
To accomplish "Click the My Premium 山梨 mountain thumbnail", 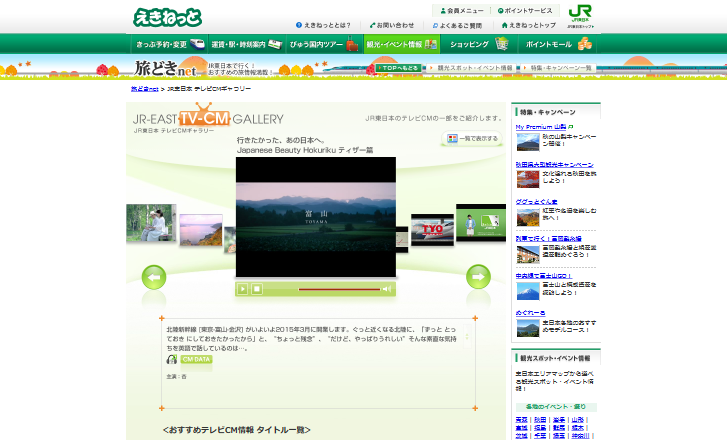I will click(x=528, y=142).
